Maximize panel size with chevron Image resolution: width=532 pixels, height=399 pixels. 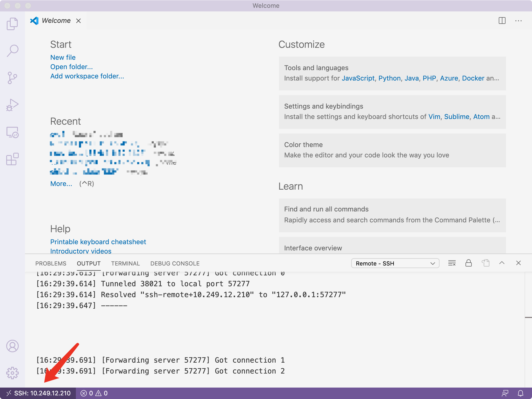coord(502,263)
